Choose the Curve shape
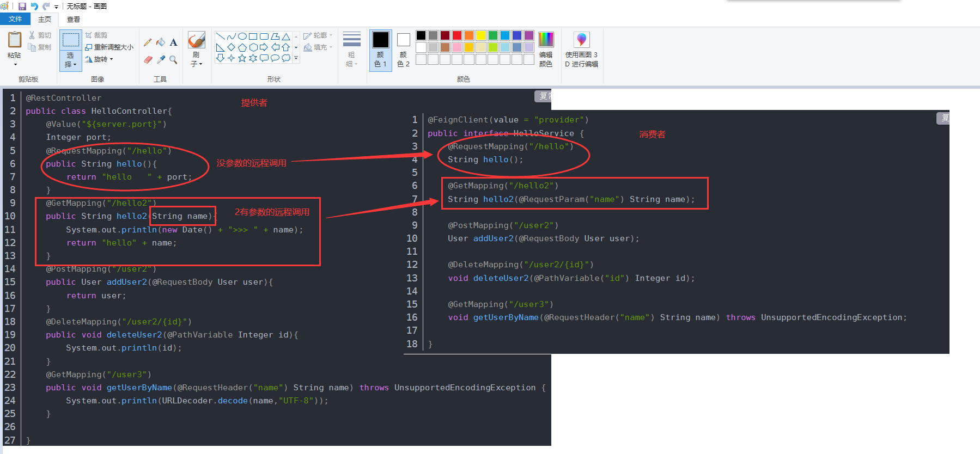Screen dimensions: 980x454 click(232, 36)
